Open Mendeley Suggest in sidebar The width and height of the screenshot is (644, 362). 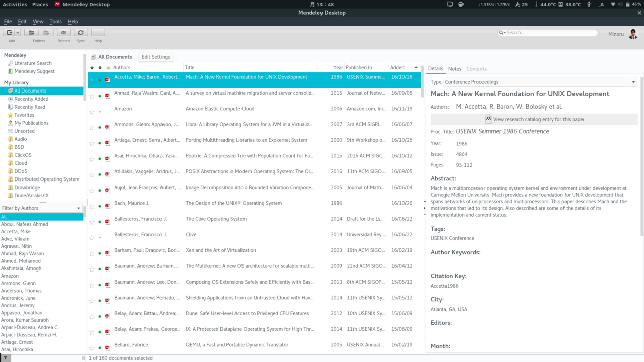(34, 71)
